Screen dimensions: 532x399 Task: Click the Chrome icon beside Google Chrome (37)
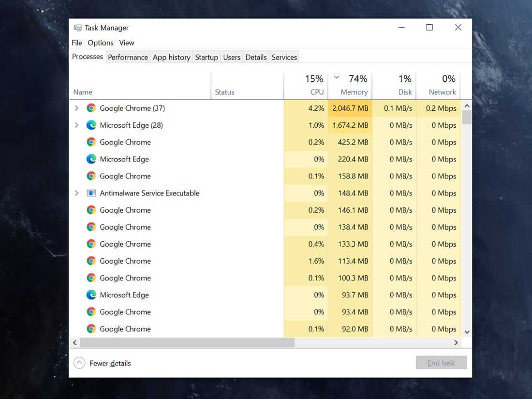click(x=91, y=108)
